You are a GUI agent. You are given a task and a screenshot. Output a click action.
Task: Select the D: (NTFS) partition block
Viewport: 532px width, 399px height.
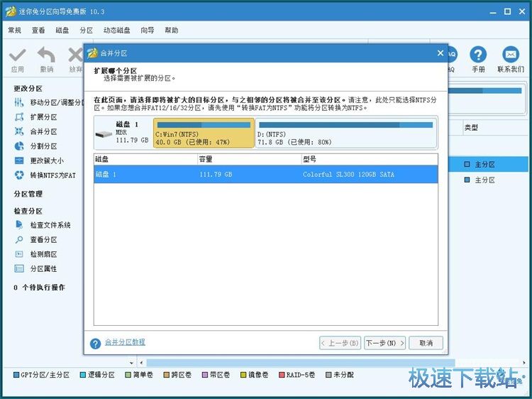coord(345,133)
